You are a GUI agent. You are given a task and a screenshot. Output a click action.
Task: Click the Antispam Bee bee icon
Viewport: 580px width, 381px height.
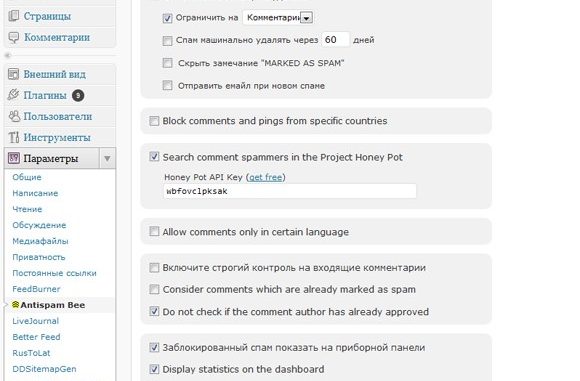click(15, 305)
